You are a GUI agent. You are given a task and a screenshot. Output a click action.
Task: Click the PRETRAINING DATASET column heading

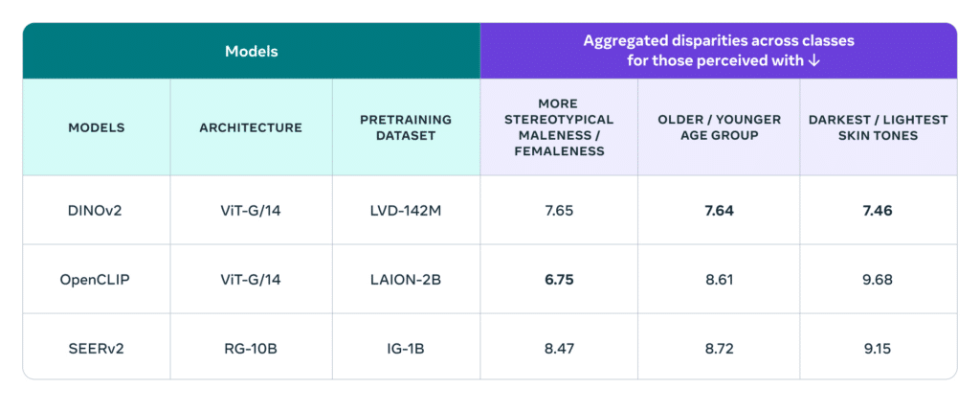[x=406, y=127]
